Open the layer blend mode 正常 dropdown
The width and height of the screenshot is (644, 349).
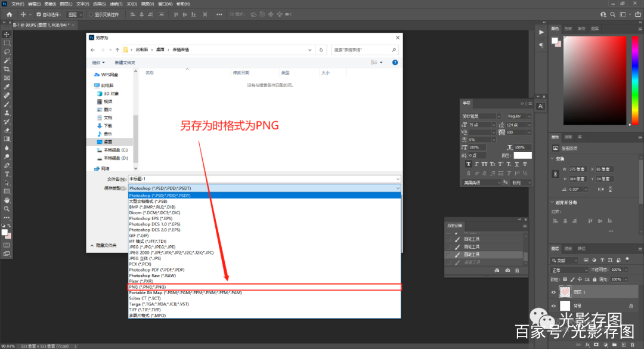[x=569, y=270]
